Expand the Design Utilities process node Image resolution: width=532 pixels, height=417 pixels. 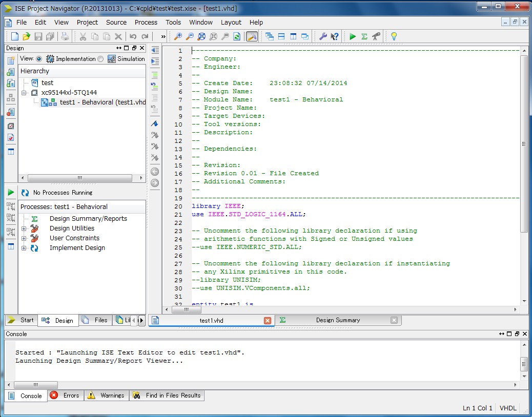click(24, 228)
